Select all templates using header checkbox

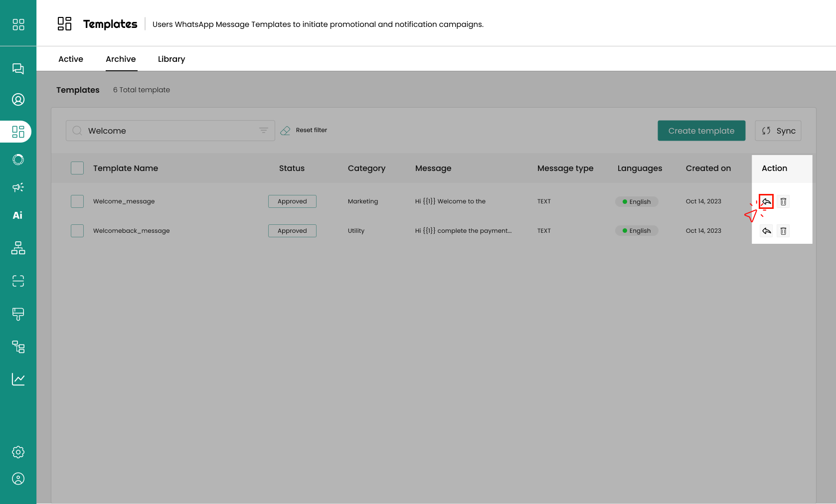pyautogui.click(x=77, y=168)
